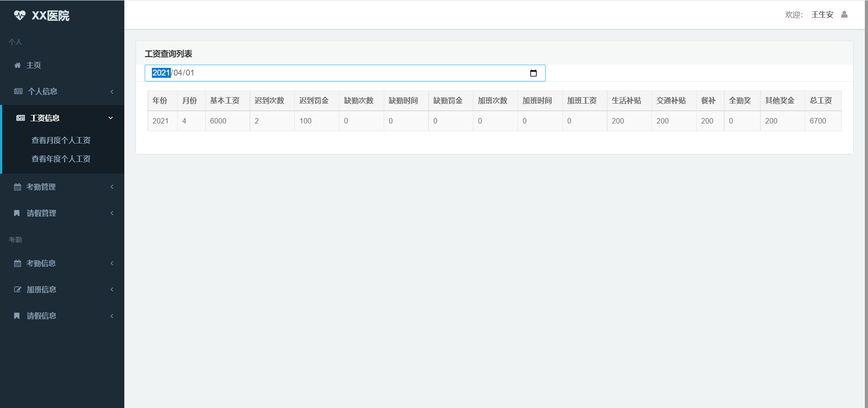Click the heartbeat logo icon beside XX医院
868x408 pixels.
point(19,15)
